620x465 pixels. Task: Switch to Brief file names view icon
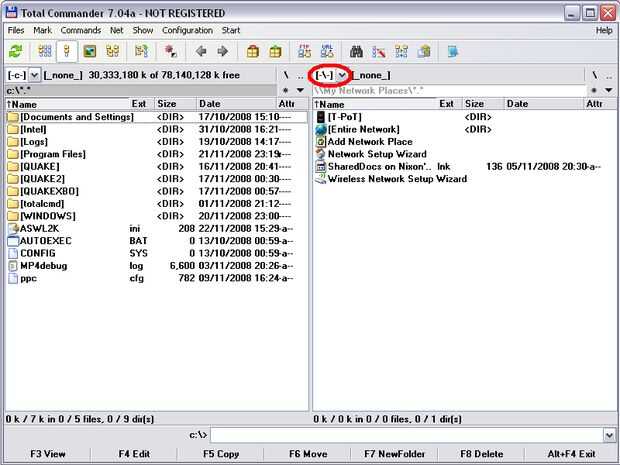tap(45, 51)
